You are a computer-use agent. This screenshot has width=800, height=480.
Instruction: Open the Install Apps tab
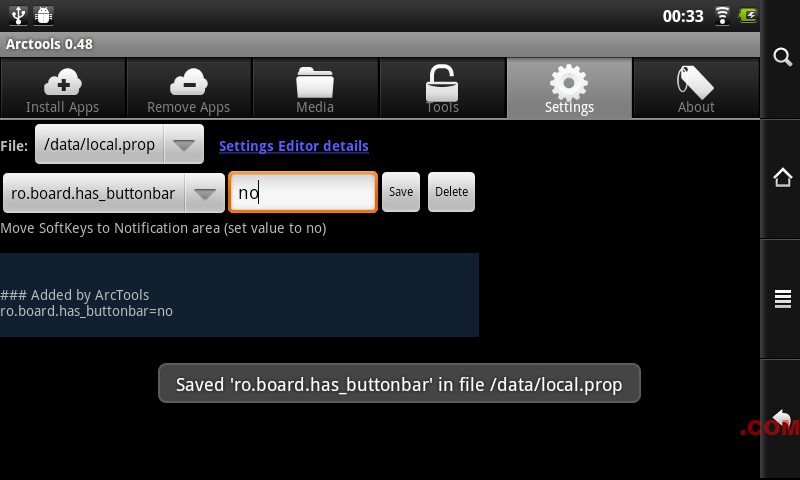(63, 88)
